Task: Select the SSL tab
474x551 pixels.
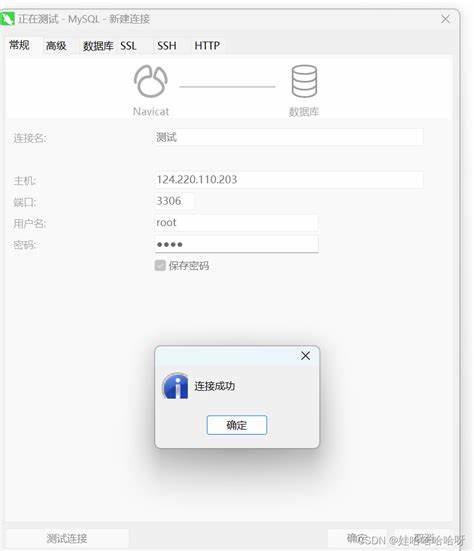Action: point(128,46)
